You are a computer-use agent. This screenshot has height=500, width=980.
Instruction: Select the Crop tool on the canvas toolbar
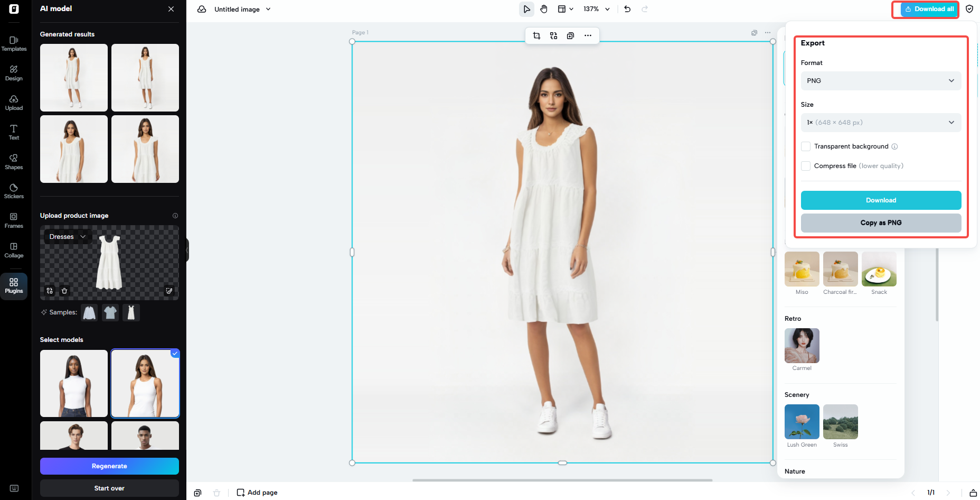point(536,35)
